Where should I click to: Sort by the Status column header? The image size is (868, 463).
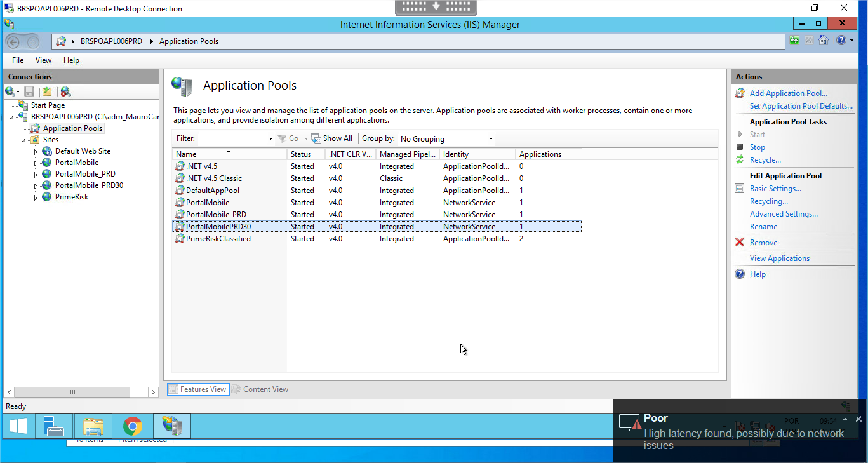point(305,154)
